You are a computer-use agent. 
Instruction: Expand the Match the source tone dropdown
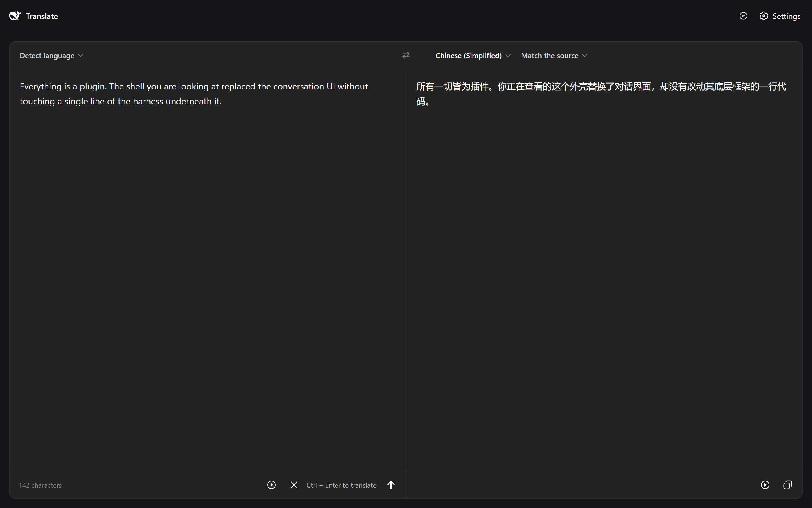pyautogui.click(x=554, y=55)
